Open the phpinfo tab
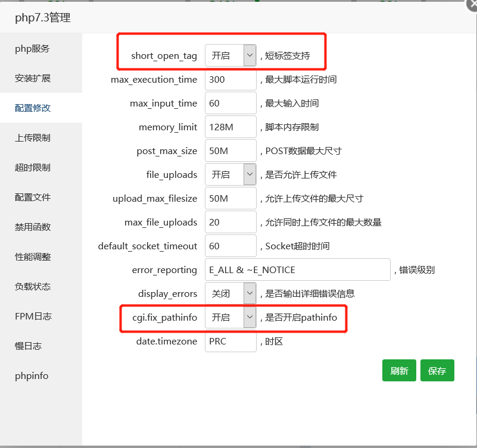Viewport: 477px width, 448px height. 32,376
